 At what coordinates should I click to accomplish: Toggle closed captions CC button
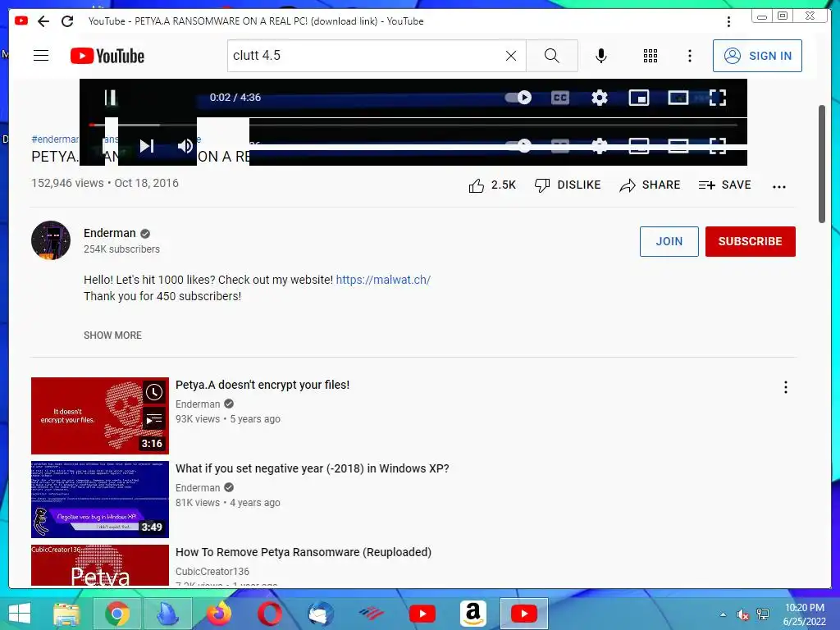pos(559,98)
